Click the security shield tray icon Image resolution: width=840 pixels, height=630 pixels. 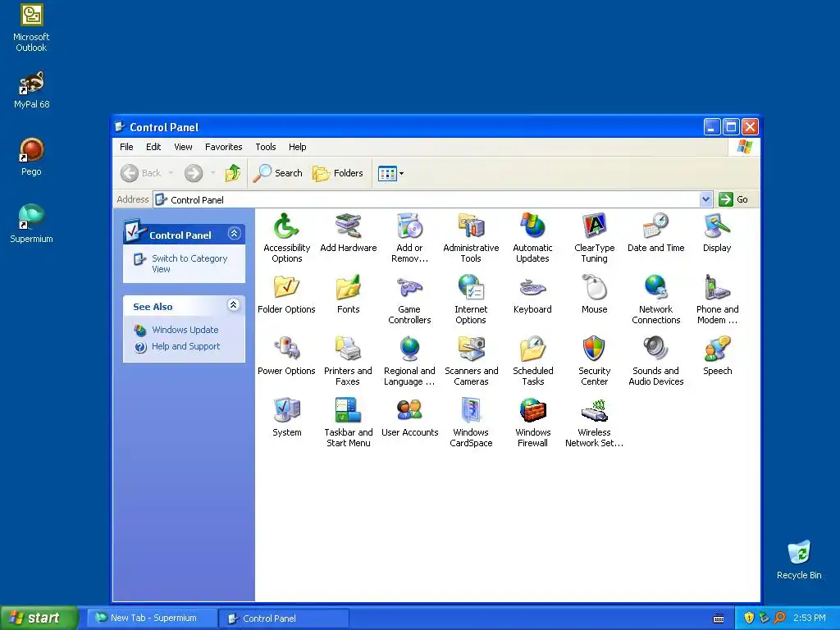(x=749, y=618)
